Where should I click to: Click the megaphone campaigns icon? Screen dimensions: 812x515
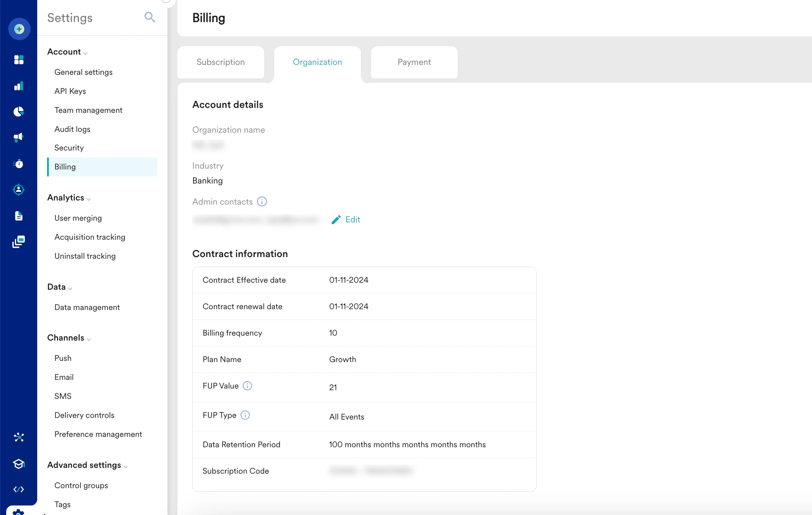coord(19,138)
